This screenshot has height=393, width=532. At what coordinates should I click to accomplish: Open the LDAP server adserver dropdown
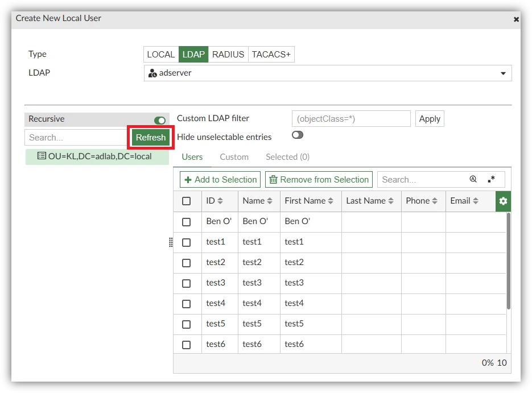point(328,73)
